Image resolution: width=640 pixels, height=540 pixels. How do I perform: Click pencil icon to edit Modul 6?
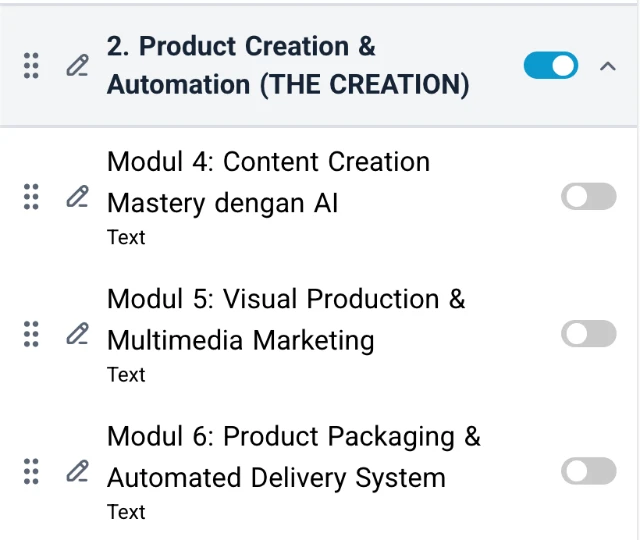(77, 471)
